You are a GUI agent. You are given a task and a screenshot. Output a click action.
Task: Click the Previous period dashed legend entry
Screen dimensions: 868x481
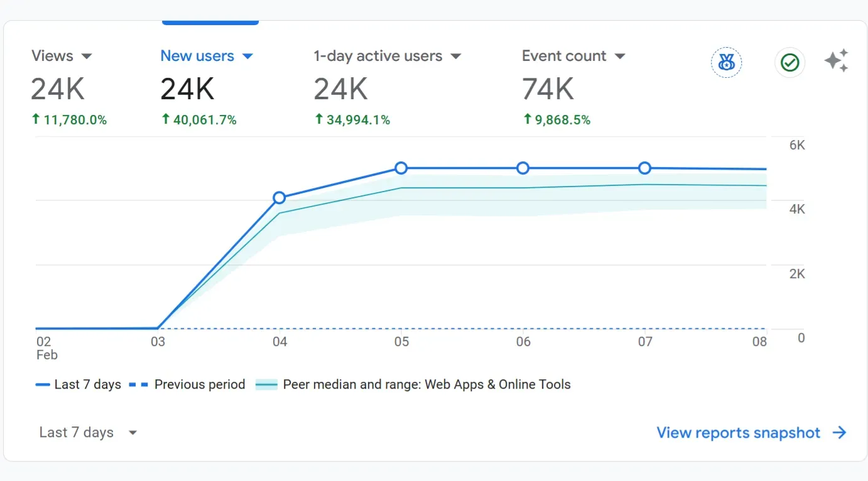coord(187,384)
